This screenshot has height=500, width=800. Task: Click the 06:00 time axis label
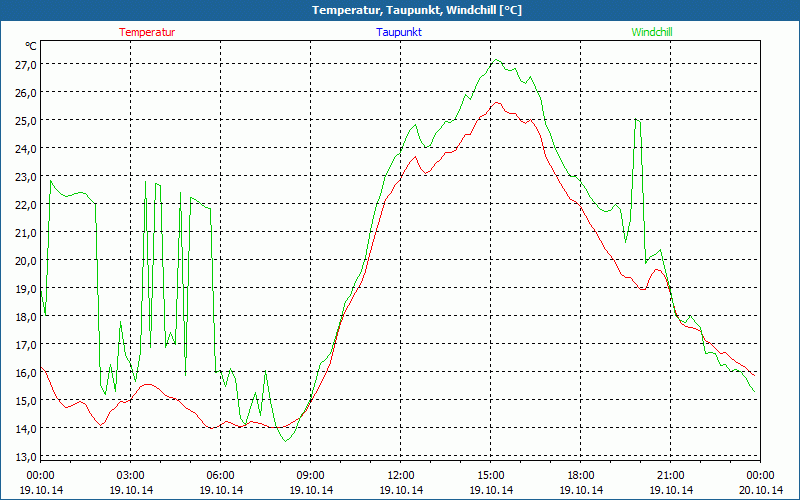click(220, 476)
